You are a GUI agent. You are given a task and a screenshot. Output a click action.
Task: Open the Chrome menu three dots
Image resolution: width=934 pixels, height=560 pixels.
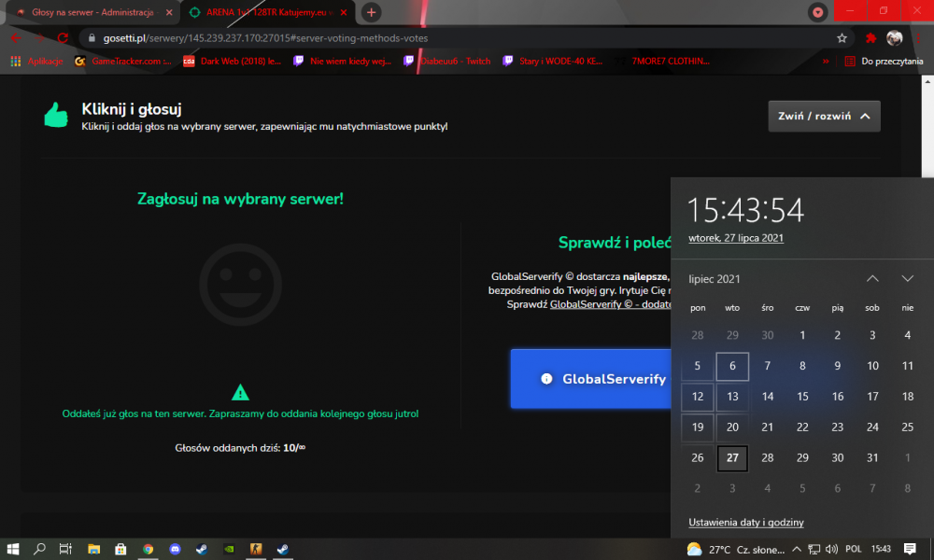point(918,38)
